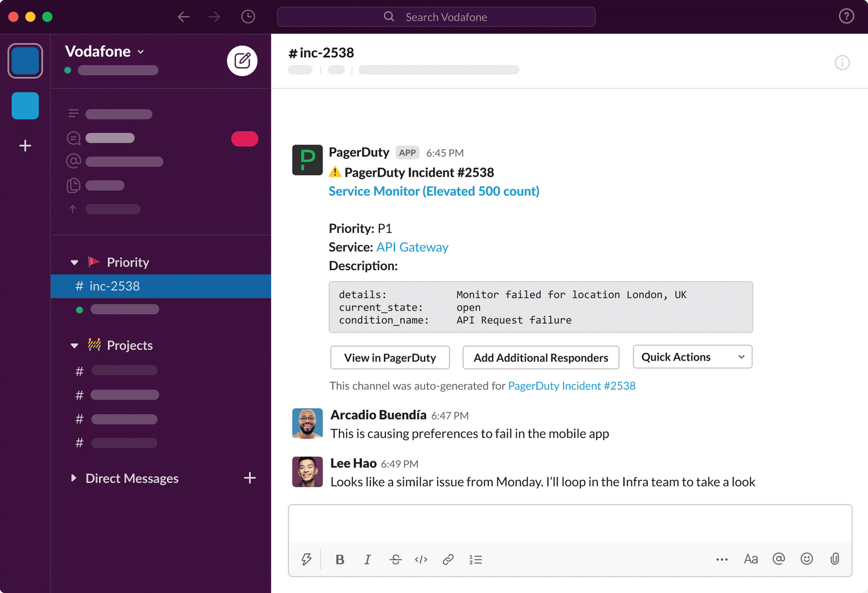Image resolution: width=868 pixels, height=593 pixels.
Task: Click Arcadio Buendía's profile photo
Action: coord(307,424)
